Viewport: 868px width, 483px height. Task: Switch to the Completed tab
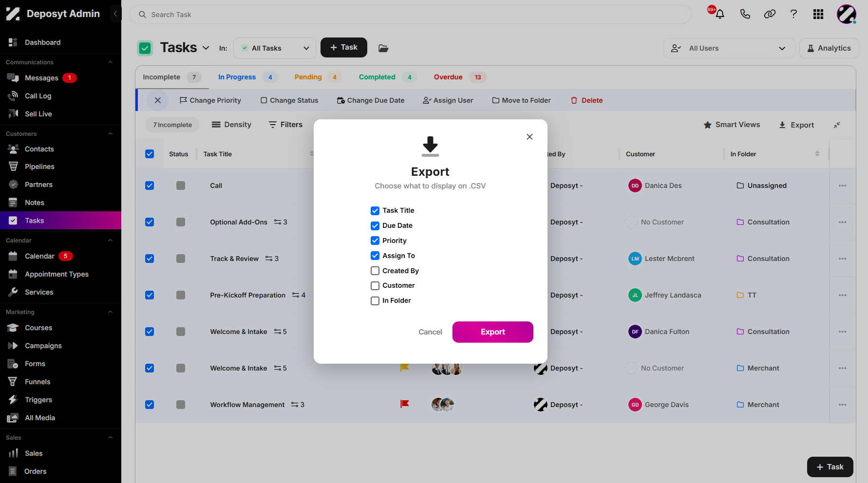tap(387, 77)
